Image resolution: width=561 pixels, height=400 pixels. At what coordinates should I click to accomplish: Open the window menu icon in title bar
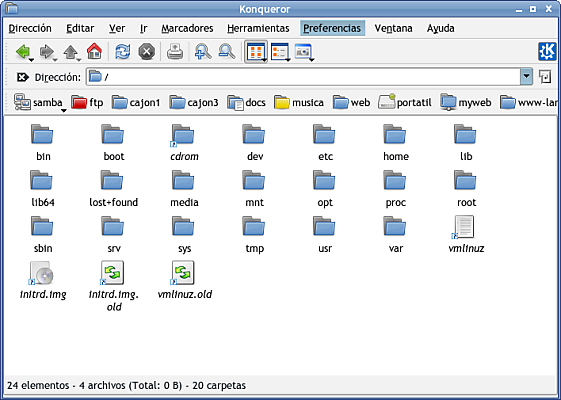[x=12, y=8]
